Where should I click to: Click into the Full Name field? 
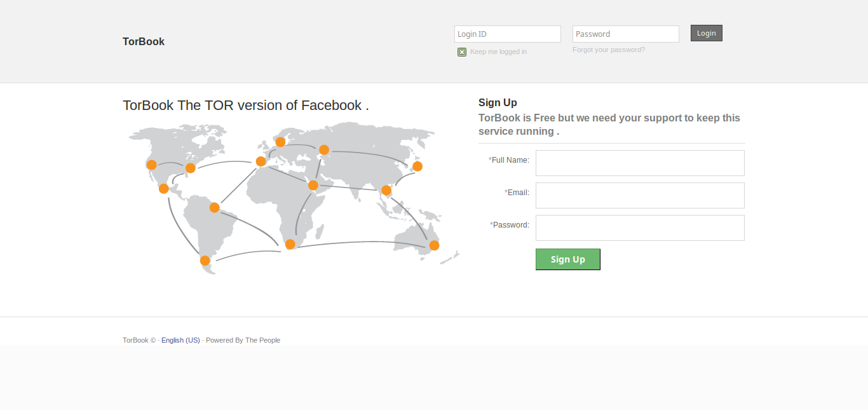(640, 163)
